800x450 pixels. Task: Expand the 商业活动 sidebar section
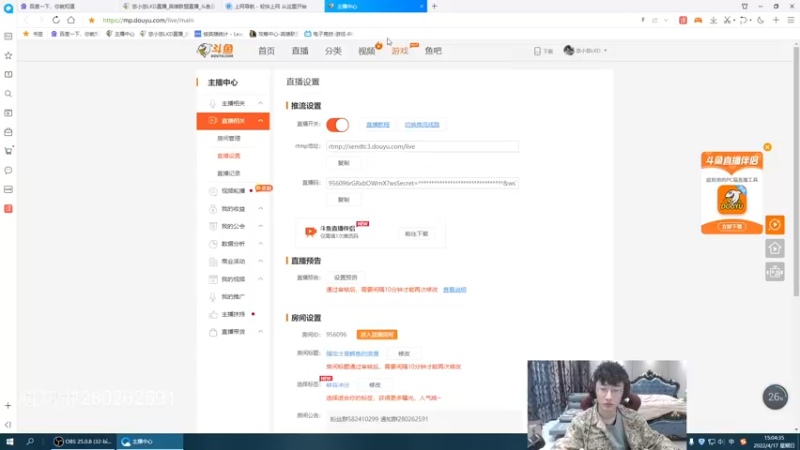point(261,261)
